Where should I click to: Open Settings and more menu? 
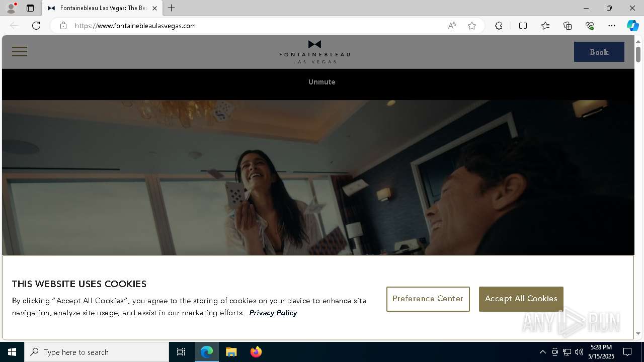pyautogui.click(x=612, y=26)
